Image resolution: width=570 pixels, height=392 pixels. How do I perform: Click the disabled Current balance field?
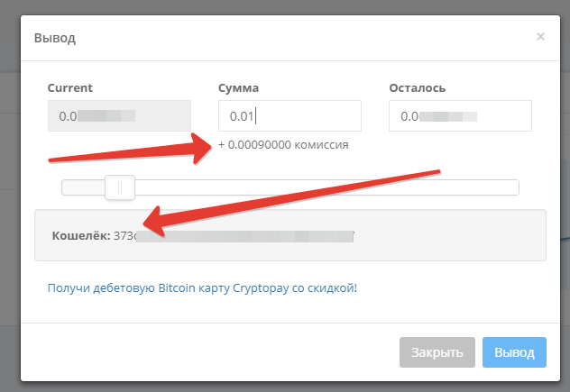point(119,115)
